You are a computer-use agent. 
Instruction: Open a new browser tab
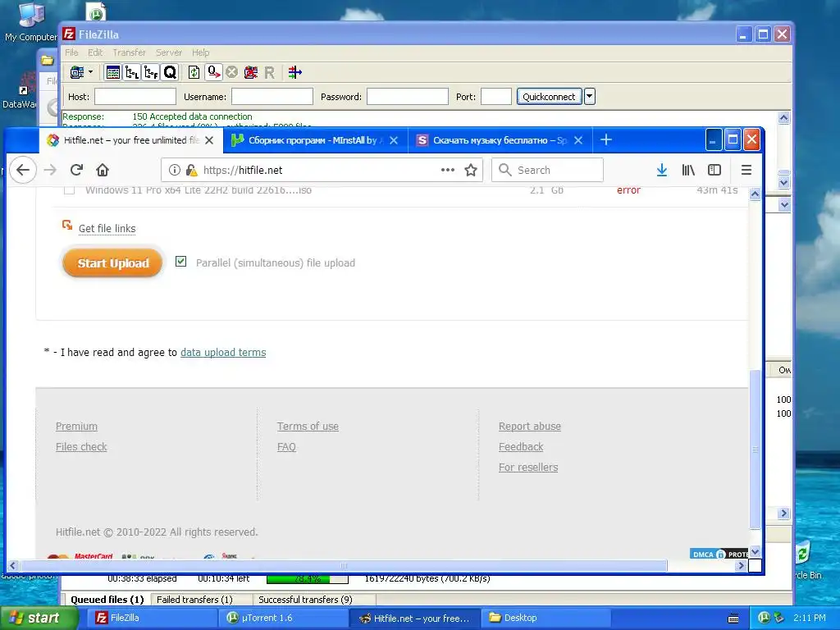[606, 139]
